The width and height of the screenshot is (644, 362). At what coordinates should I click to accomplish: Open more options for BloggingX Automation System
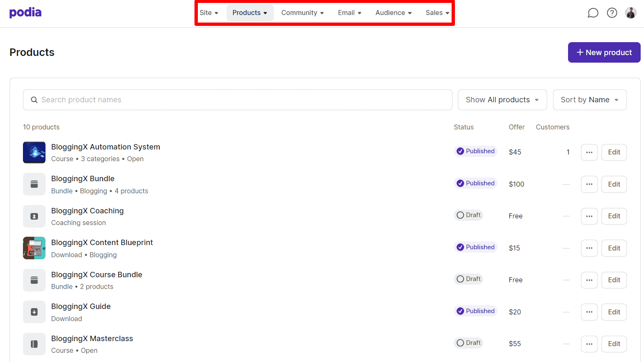point(589,152)
